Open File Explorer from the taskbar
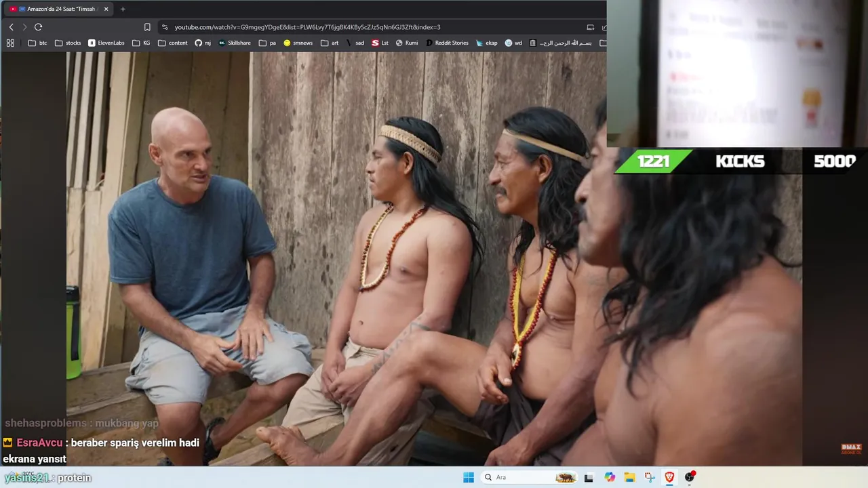 (x=629, y=477)
